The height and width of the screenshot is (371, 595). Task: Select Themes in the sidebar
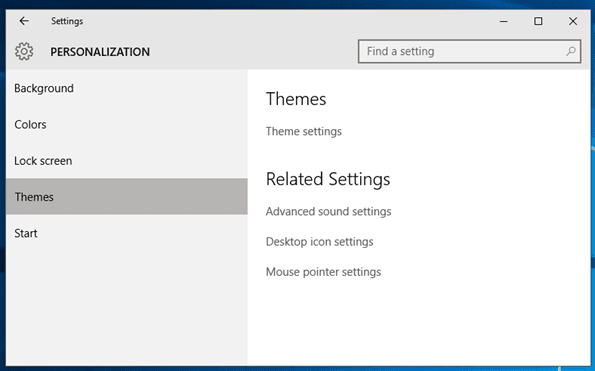127,197
